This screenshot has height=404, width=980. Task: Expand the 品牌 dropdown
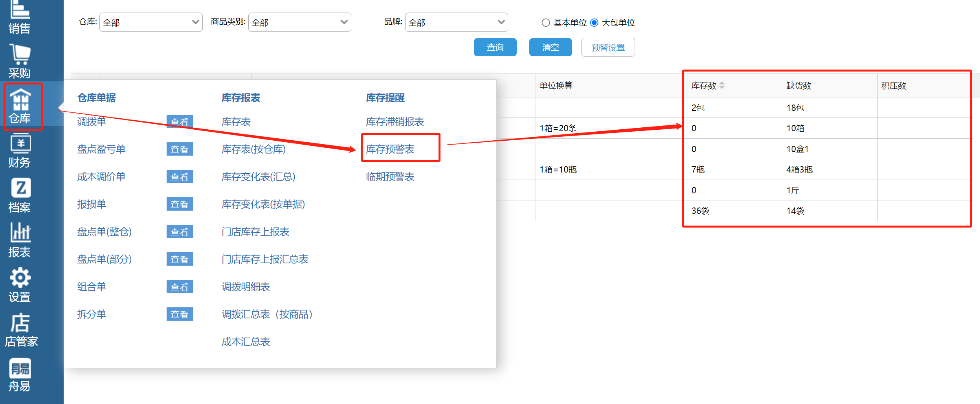[456, 22]
